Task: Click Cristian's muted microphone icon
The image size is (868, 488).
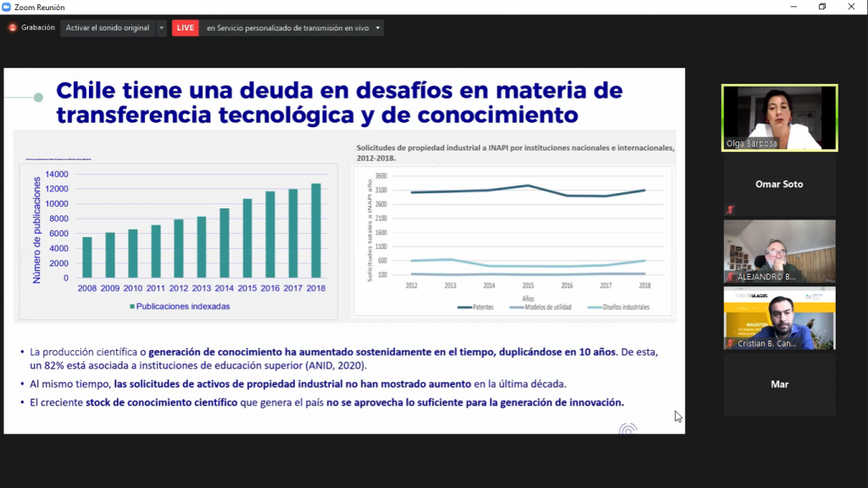Action: click(730, 343)
